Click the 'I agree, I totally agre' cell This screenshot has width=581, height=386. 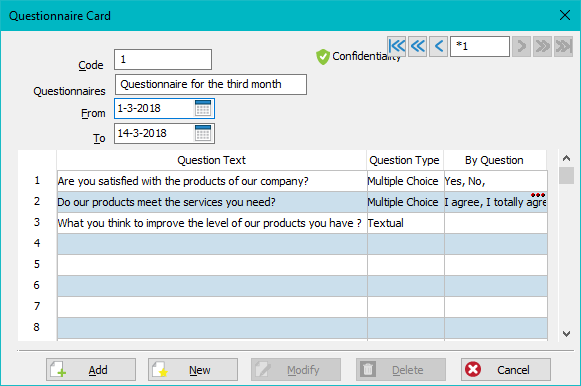pos(496,202)
